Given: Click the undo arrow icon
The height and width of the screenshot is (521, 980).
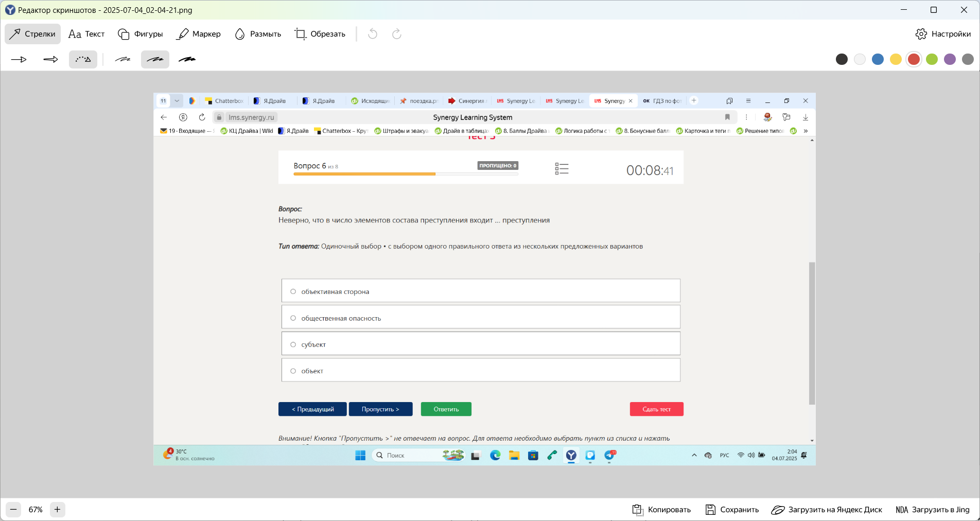Looking at the screenshot, I should pyautogui.click(x=373, y=34).
